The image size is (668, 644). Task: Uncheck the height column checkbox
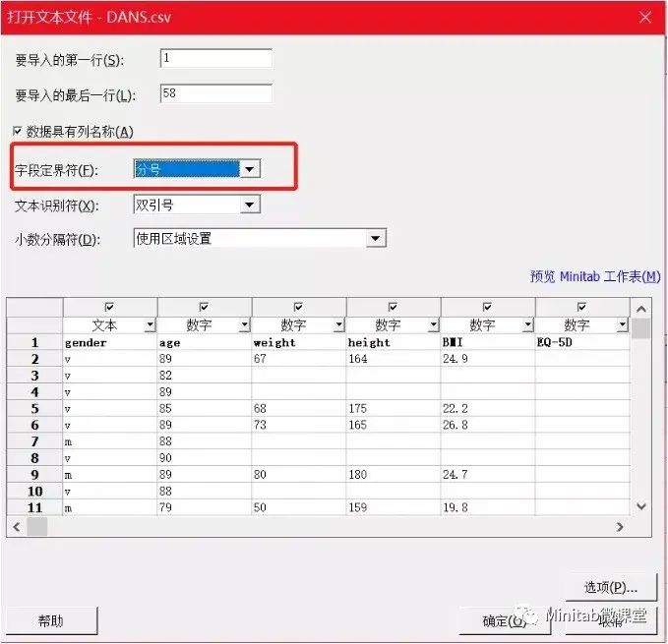click(393, 307)
